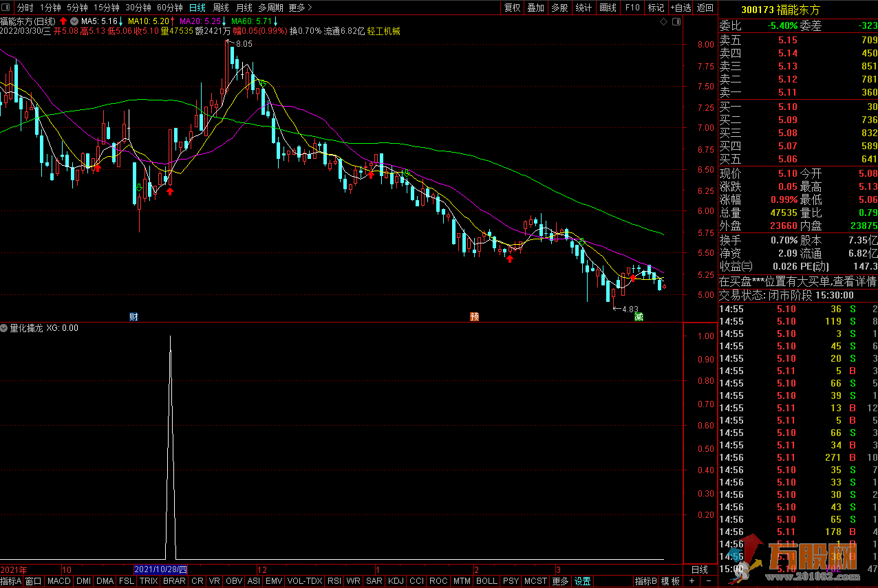This screenshot has height=588, width=878.
Task: Switch indicator to DMI
Action: coord(83,581)
